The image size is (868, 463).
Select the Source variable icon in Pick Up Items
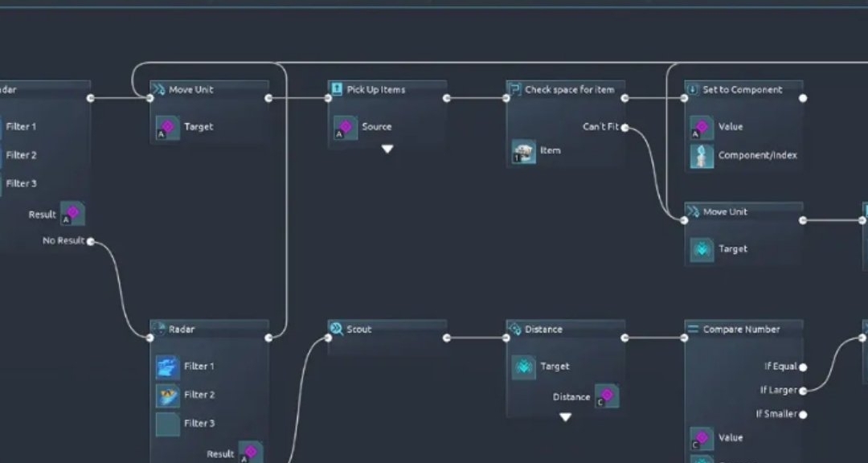pyautogui.click(x=346, y=127)
